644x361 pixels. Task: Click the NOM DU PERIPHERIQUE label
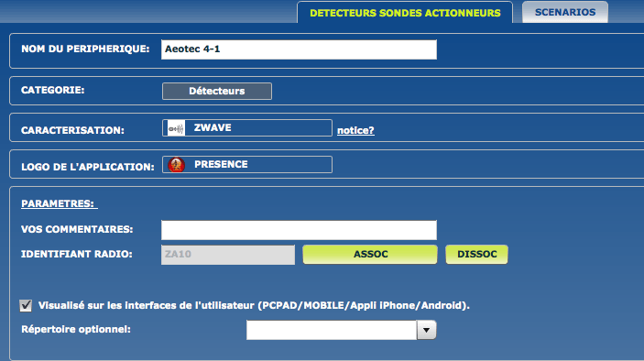point(85,49)
